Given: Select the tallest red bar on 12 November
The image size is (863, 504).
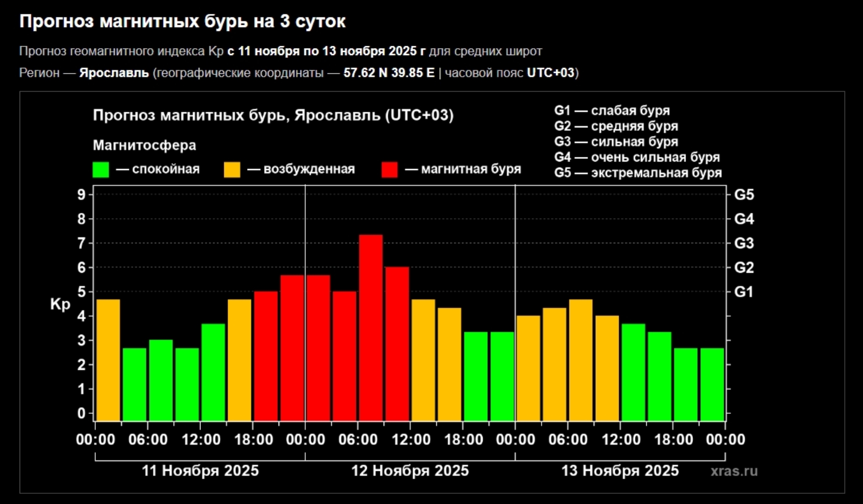Looking at the screenshot, I should (371, 327).
